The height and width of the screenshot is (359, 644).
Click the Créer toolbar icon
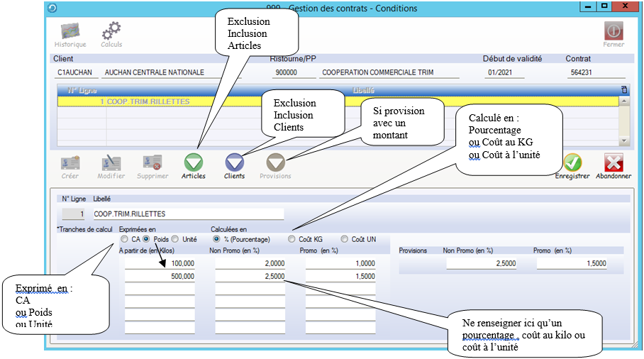tap(70, 163)
